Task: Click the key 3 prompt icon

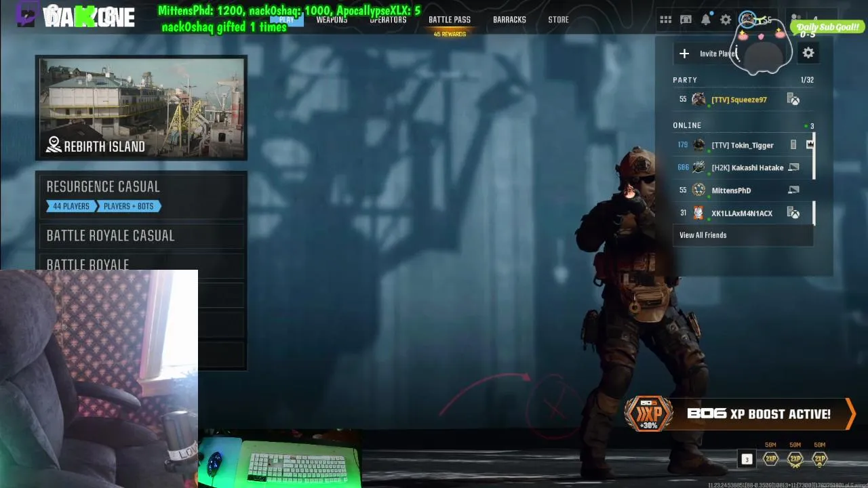Action: point(747,460)
